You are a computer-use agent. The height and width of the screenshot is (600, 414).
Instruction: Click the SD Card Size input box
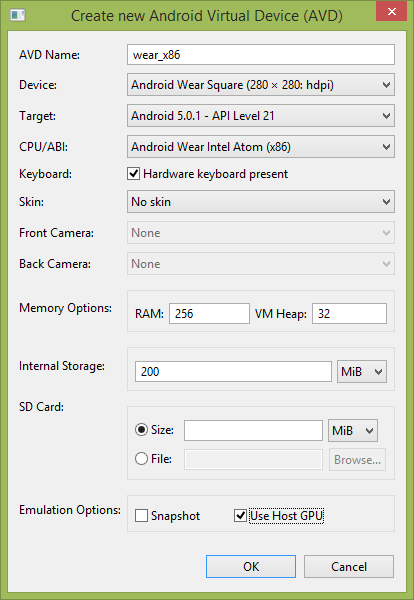click(253, 430)
